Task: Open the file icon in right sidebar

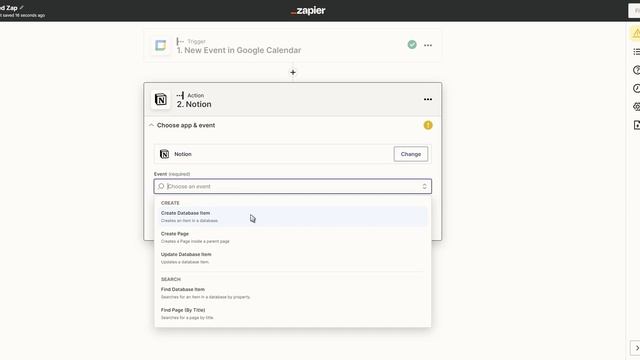Action: click(x=636, y=125)
